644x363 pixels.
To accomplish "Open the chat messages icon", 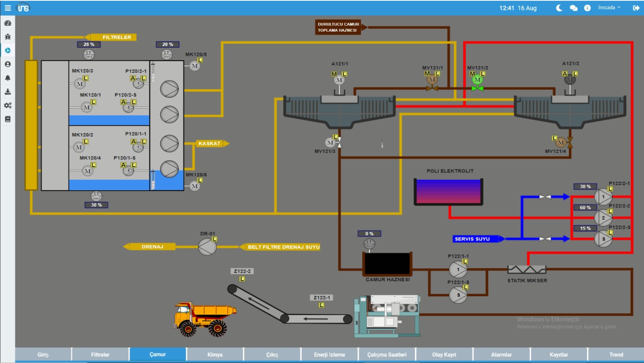I will pyautogui.click(x=574, y=8).
